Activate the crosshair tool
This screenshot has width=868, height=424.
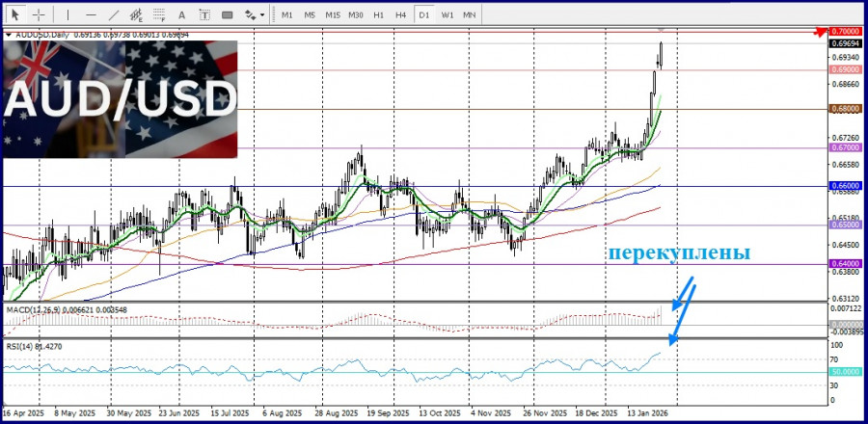pyautogui.click(x=40, y=14)
